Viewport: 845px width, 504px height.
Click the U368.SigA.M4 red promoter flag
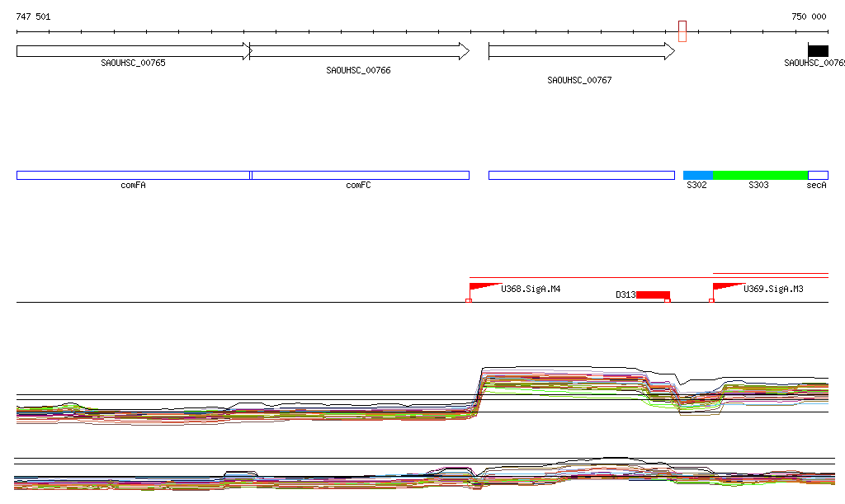click(x=482, y=287)
